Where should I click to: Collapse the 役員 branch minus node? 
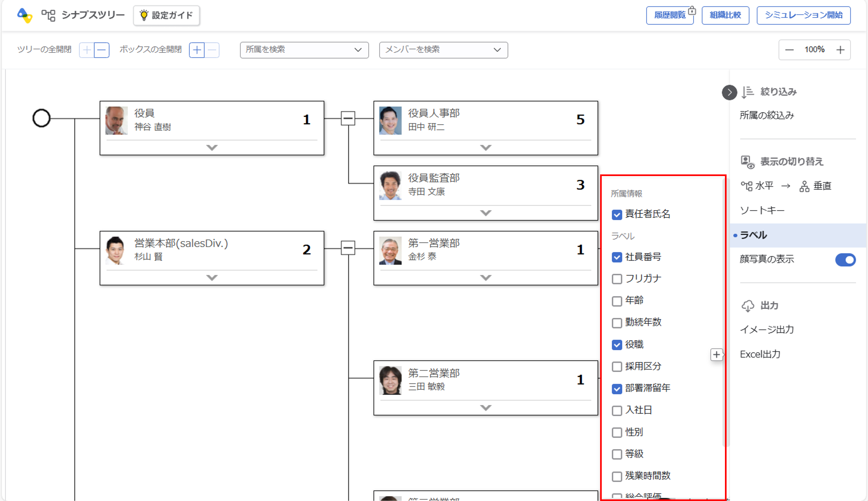pos(348,118)
